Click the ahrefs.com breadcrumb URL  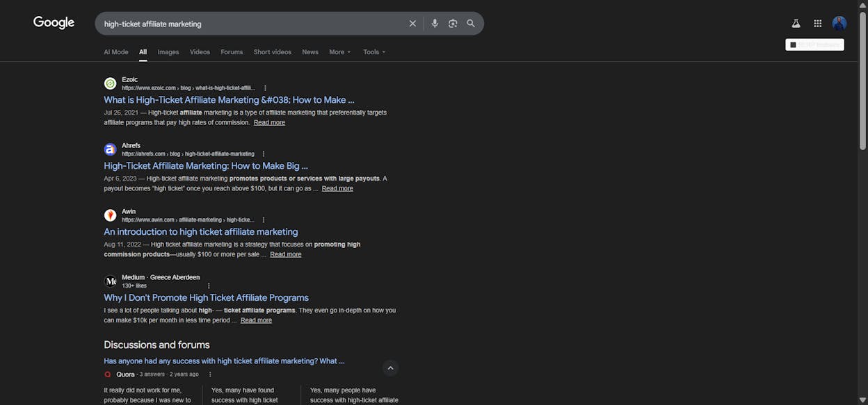tap(188, 154)
